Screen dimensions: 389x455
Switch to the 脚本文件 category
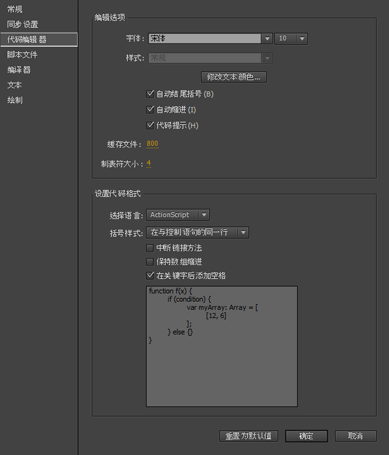(x=22, y=55)
